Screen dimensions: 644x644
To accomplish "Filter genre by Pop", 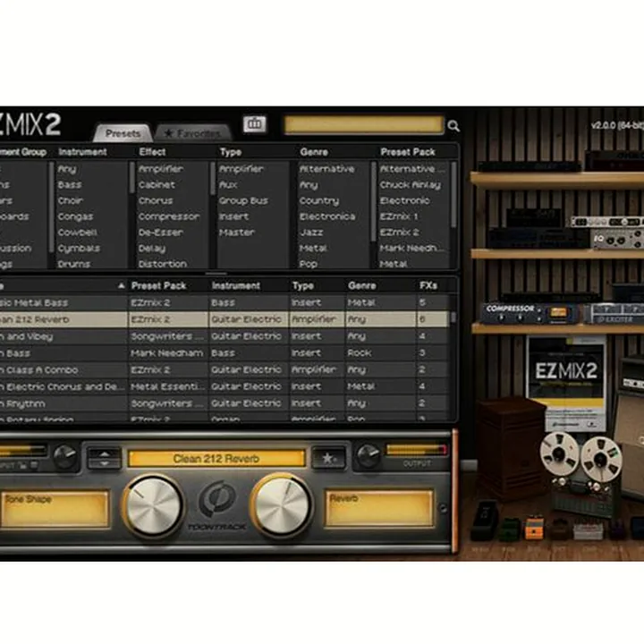I will (309, 264).
